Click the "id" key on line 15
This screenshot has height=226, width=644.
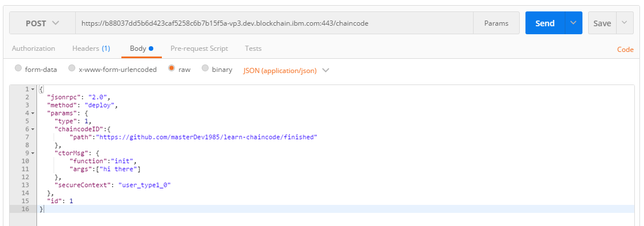[x=55, y=201]
